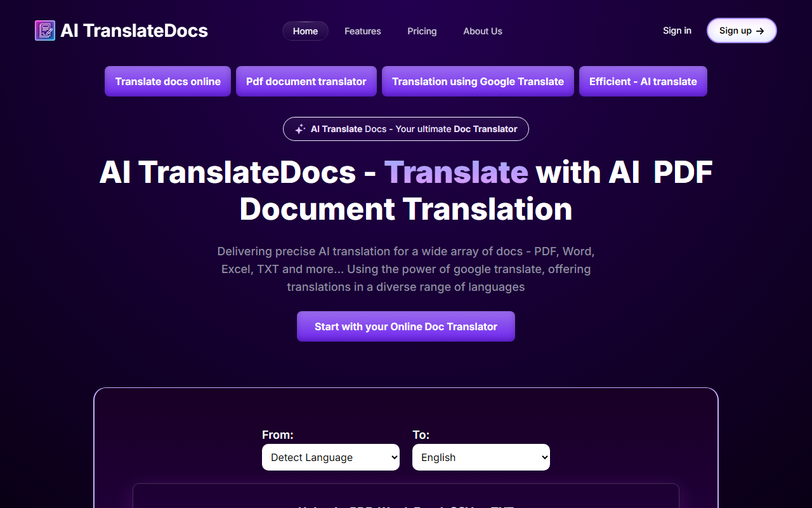Go to the Features page
The height and width of the screenshot is (508, 812).
click(363, 31)
